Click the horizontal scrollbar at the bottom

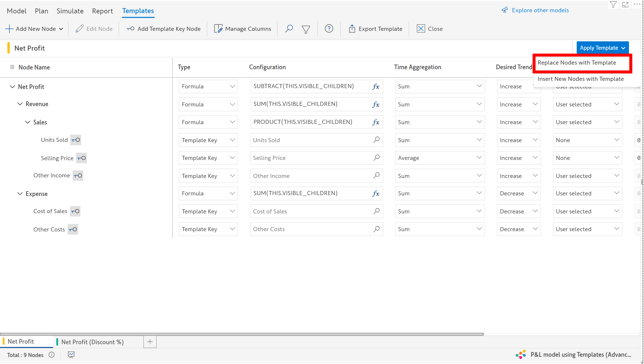[x=242, y=334]
